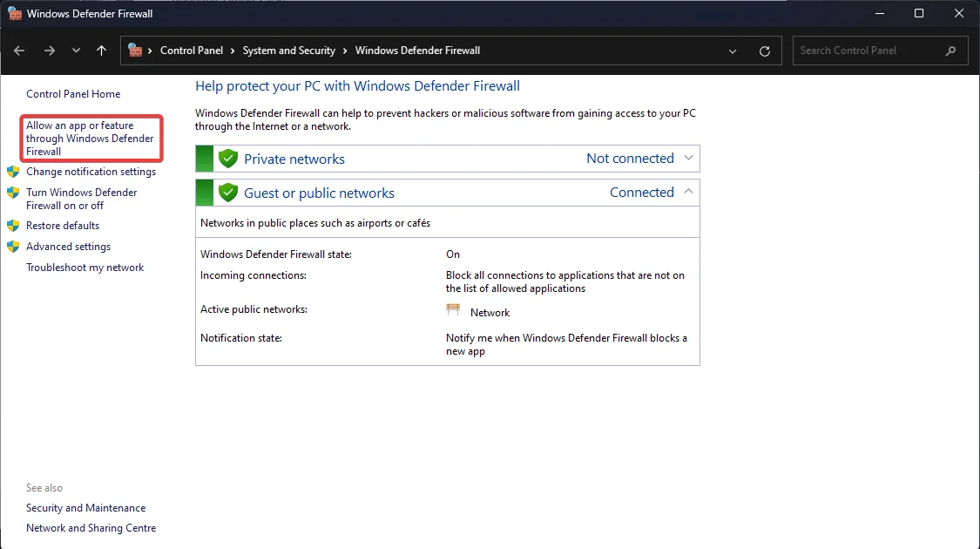Open Advanced settings

pyautogui.click(x=68, y=247)
